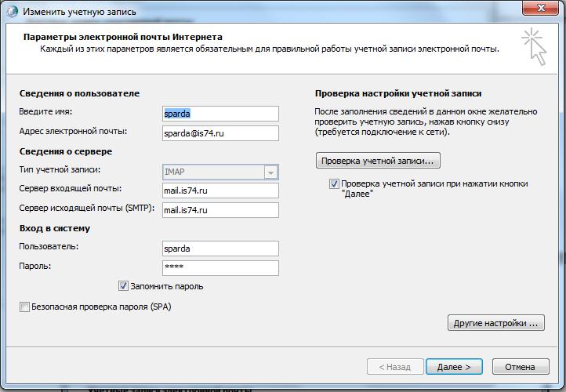The width and height of the screenshot is (566, 392).
Task: Open the 'Тип учетной записи' IMAP dropdown
Action: 270,172
